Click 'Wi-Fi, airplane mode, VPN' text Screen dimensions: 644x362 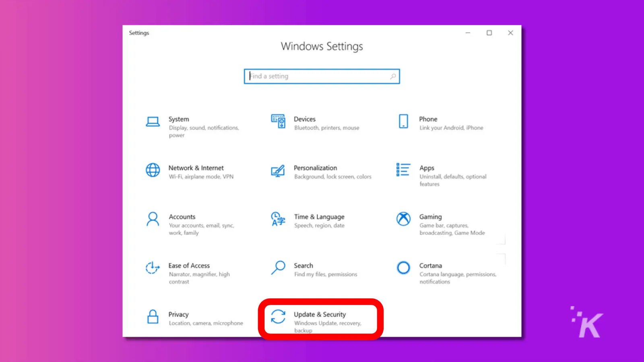tap(201, 177)
